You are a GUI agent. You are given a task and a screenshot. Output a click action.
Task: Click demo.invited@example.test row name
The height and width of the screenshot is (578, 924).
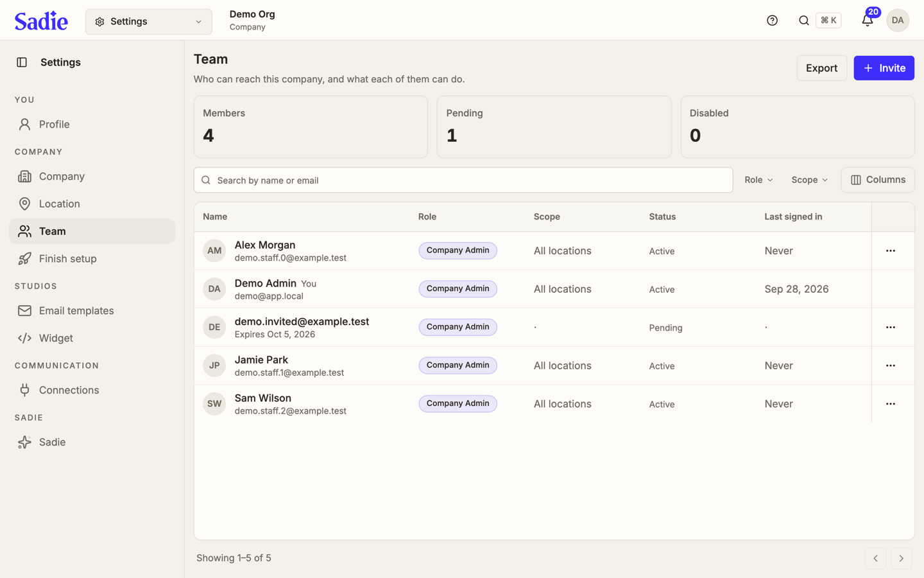coord(302,322)
